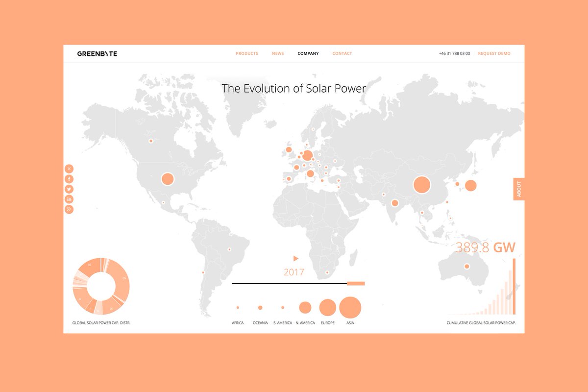588x392 pixels.
Task: Click the donut chart of solar capacity distribution
Action: (x=100, y=286)
